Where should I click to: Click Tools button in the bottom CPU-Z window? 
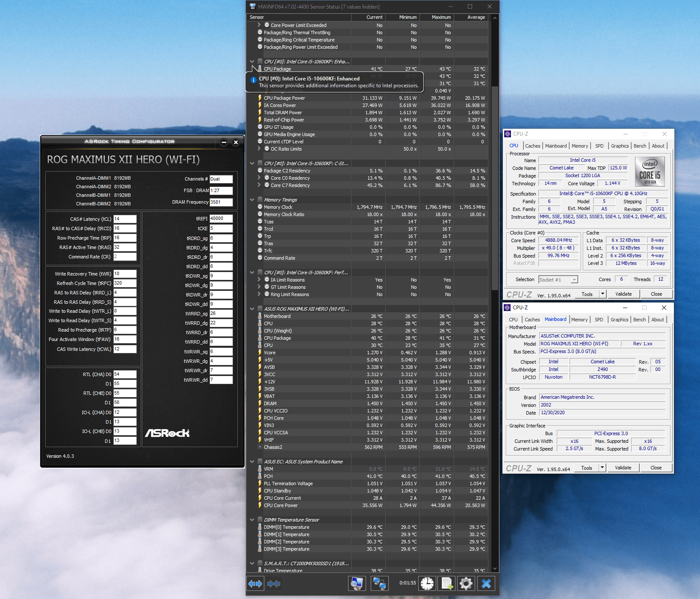click(586, 468)
